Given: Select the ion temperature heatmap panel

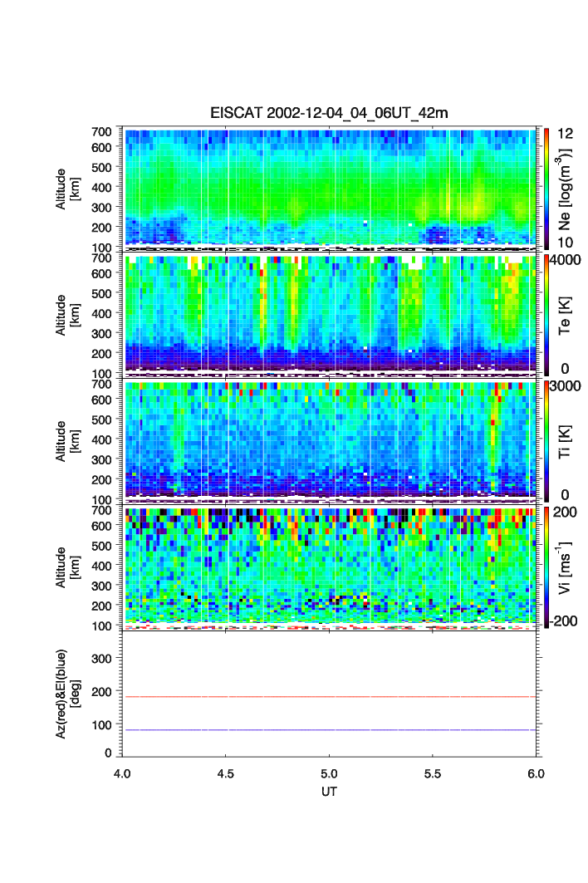Looking at the screenshot, I should [x=330, y=440].
